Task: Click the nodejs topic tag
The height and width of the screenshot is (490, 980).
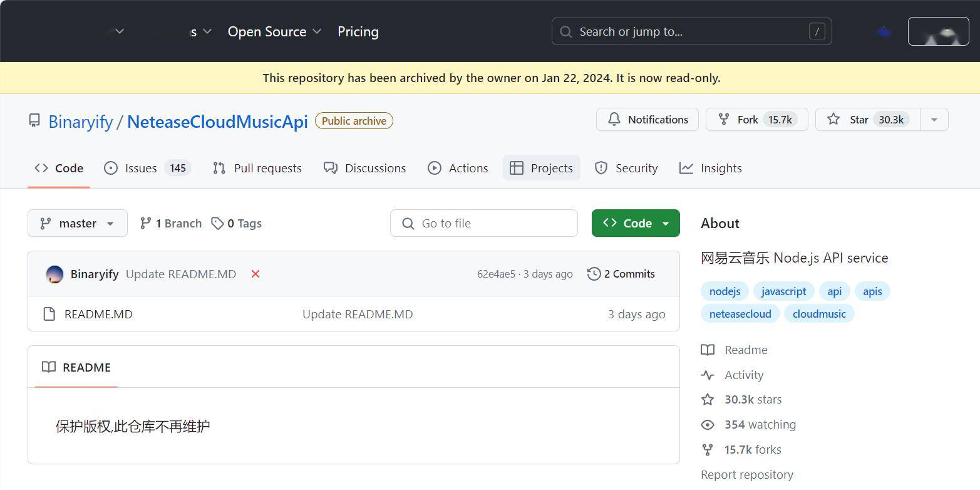Action: click(725, 291)
